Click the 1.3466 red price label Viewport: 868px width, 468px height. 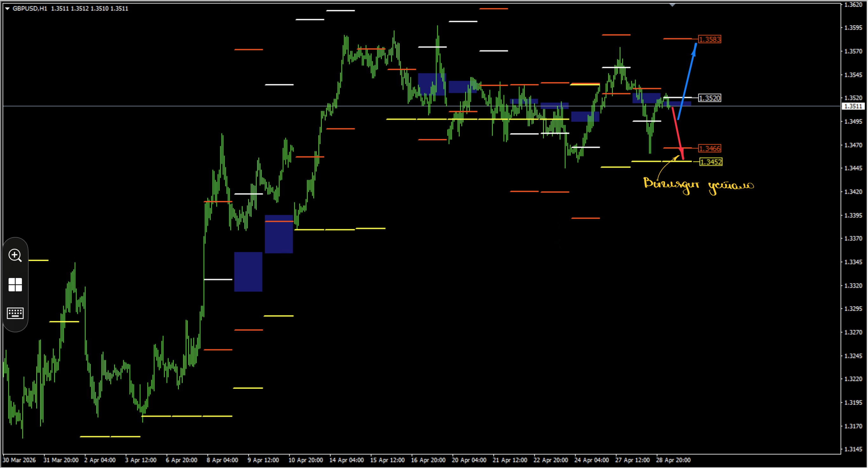pyautogui.click(x=710, y=148)
